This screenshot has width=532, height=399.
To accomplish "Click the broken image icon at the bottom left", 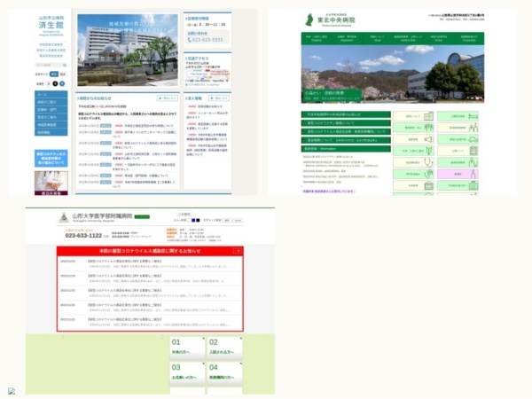I will [12, 391].
